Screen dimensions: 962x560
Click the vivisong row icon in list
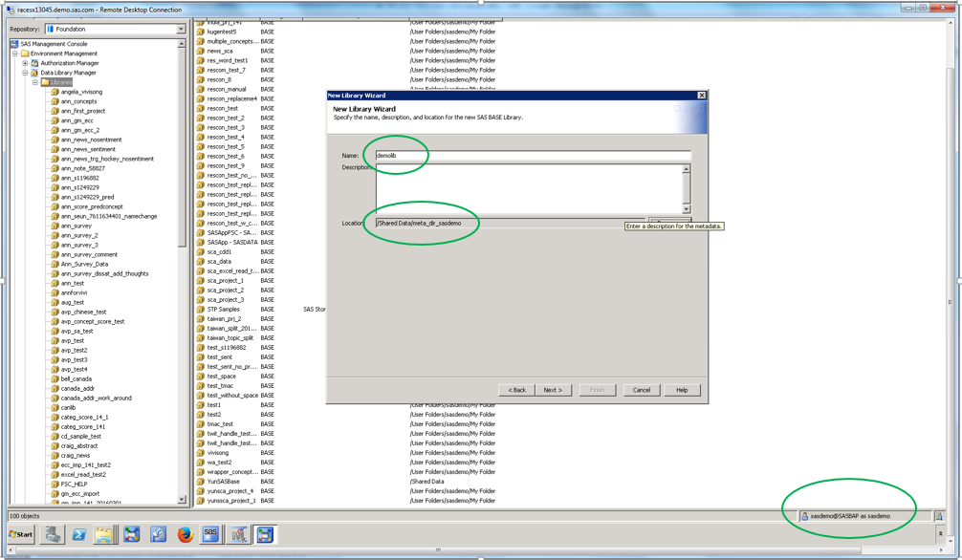(201, 453)
